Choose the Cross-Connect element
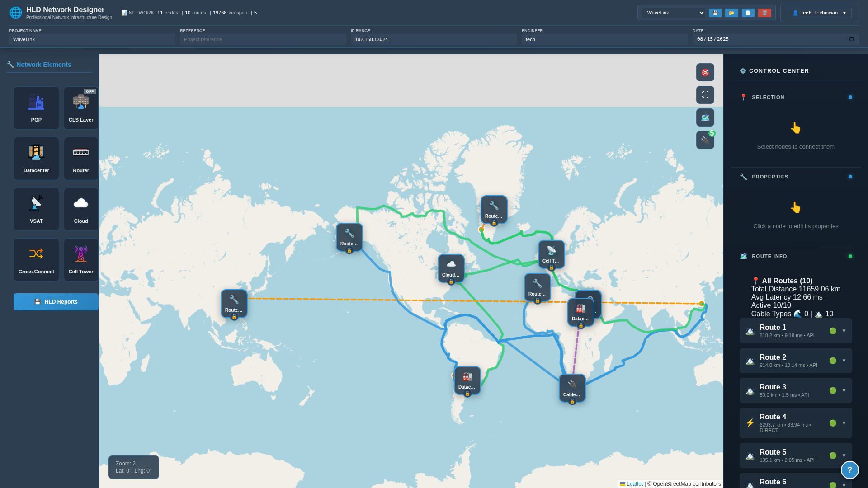This screenshot has height=488, width=868. [x=36, y=260]
